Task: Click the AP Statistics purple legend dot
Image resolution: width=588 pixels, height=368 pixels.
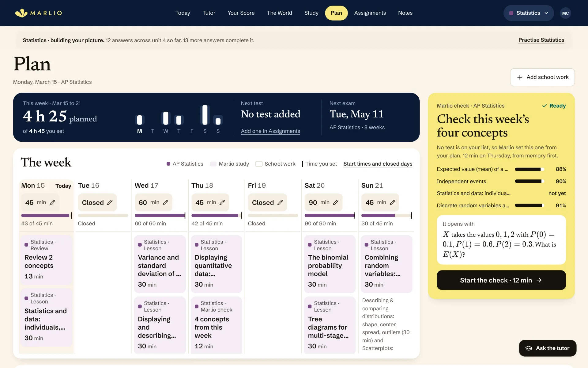Action: [x=168, y=164]
